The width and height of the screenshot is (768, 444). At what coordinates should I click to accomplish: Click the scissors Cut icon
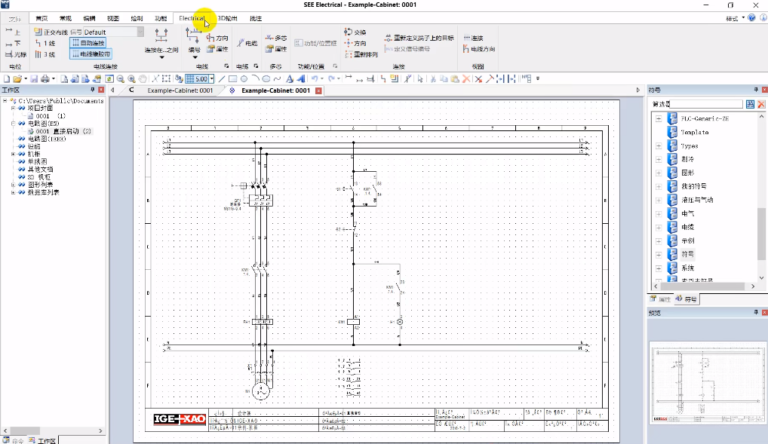433,79
